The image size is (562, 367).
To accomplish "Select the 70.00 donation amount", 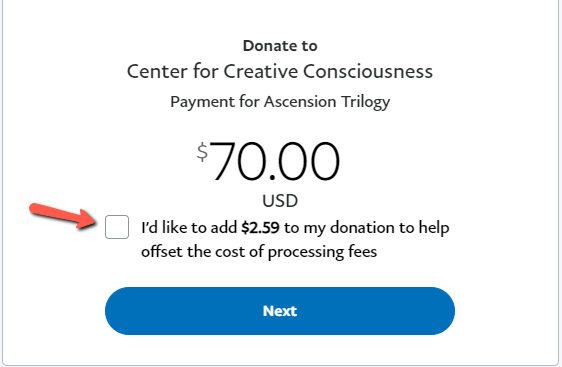I will coord(274,161).
